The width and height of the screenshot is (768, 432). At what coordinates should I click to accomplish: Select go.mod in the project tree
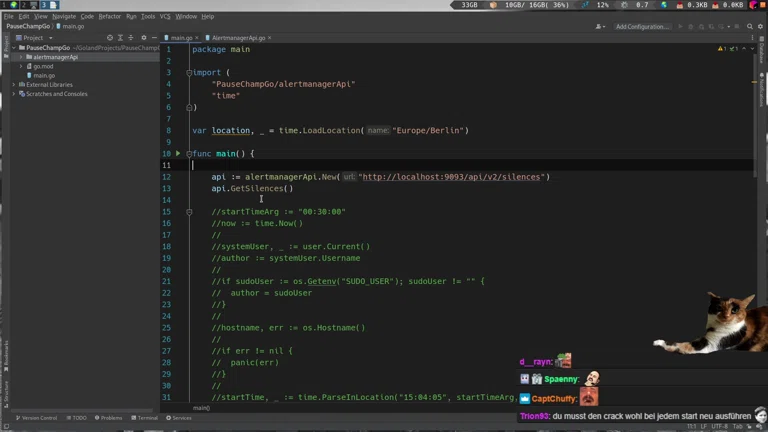click(43, 66)
